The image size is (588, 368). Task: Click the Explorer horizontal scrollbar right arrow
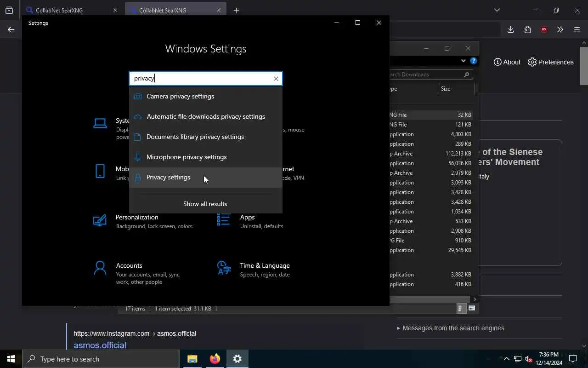(x=475, y=299)
